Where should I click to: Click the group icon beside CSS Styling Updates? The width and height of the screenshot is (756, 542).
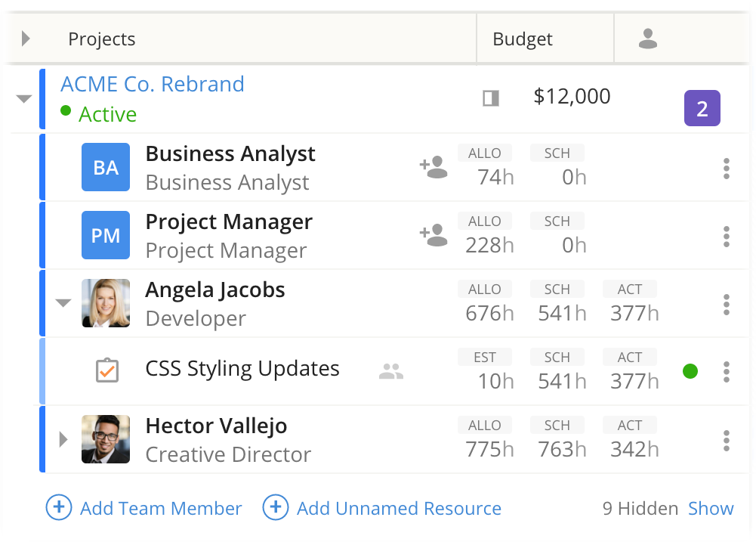pyautogui.click(x=391, y=371)
